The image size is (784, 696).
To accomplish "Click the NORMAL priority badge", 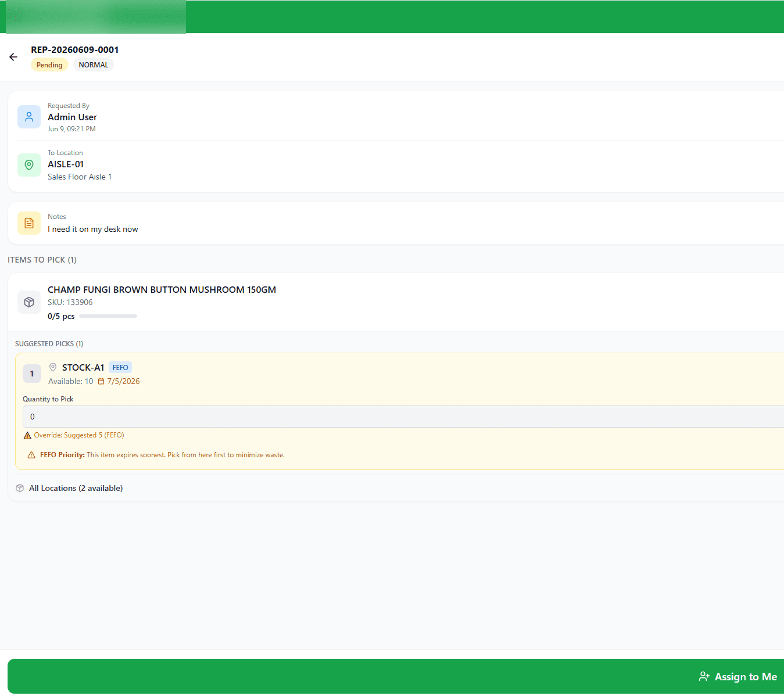I will pos(94,65).
